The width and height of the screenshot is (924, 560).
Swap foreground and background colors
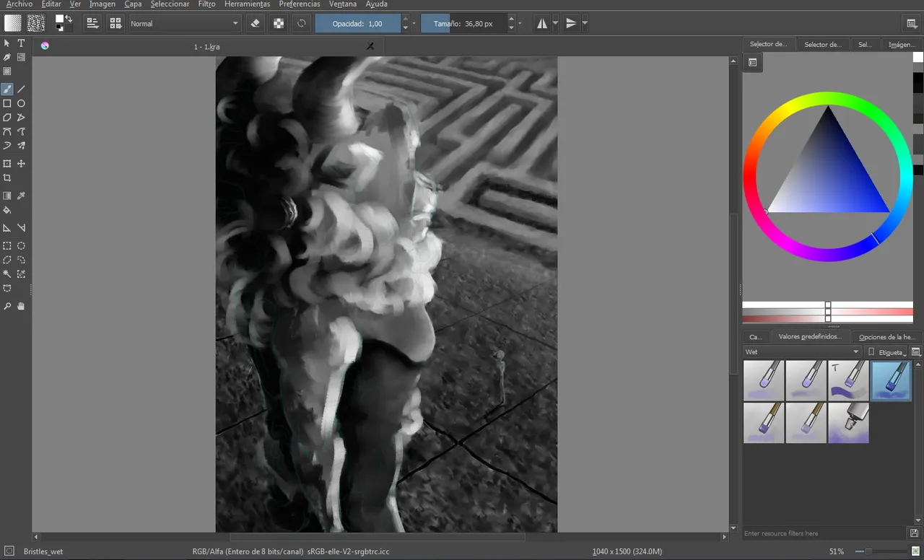tap(69, 18)
